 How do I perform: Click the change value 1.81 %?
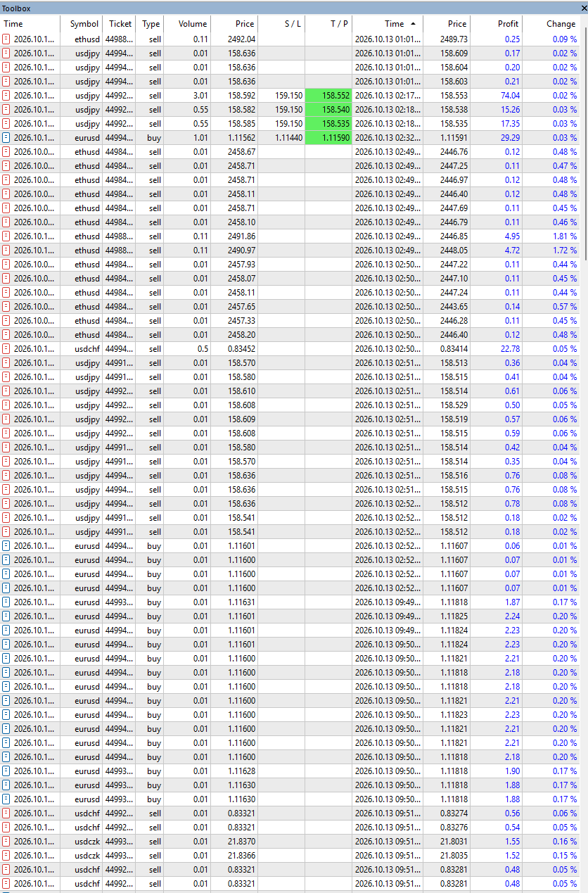(565, 236)
